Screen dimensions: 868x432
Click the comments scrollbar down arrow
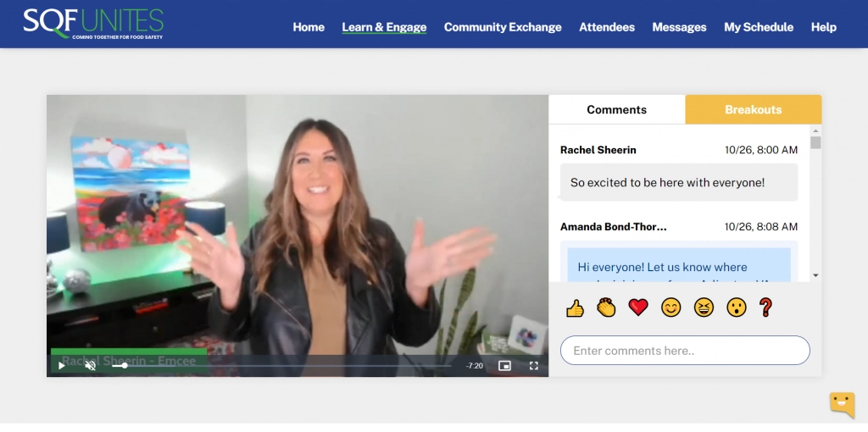pyautogui.click(x=815, y=275)
